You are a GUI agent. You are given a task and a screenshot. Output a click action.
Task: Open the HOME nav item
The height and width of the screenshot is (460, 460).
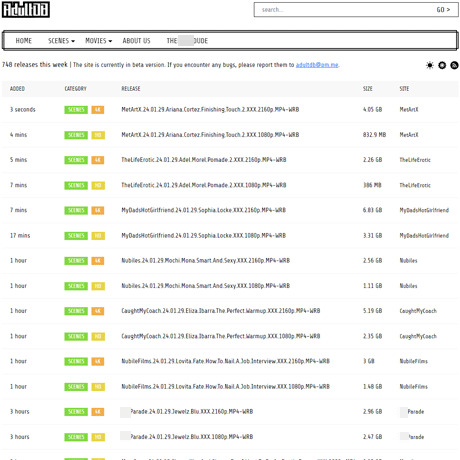pyautogui.click(x=24, y=41)
